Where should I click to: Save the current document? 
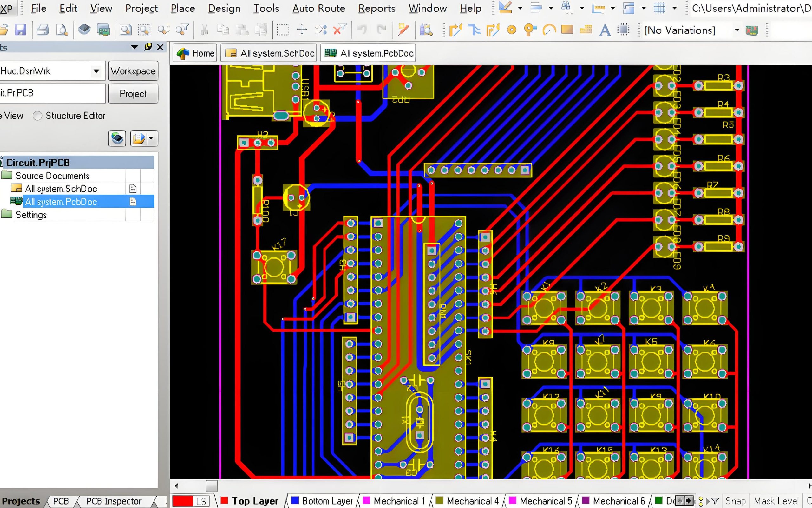pos(21,30)
